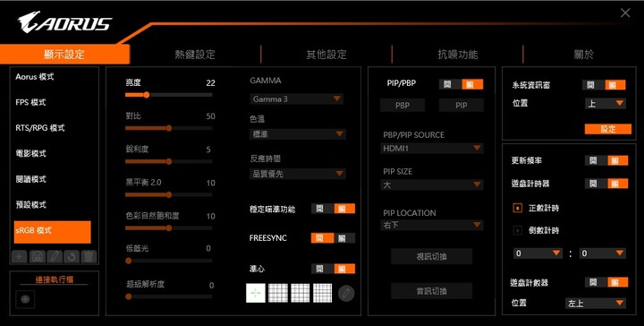Screen dimensions: 644x326
Task: Edit the crosshair with the round pencil icon
Action: 346,294
